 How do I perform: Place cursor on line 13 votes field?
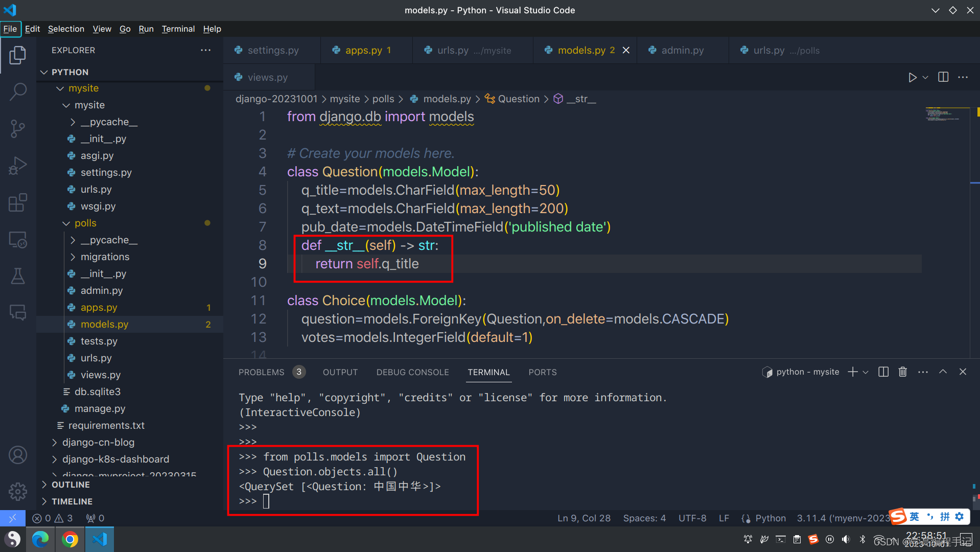416,337
